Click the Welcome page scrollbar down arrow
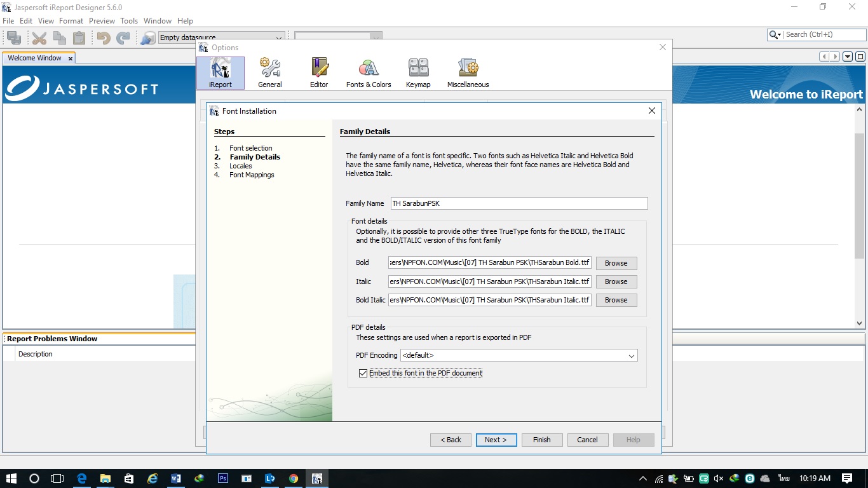This screenshot has height=488, width=868. (860, 323)
